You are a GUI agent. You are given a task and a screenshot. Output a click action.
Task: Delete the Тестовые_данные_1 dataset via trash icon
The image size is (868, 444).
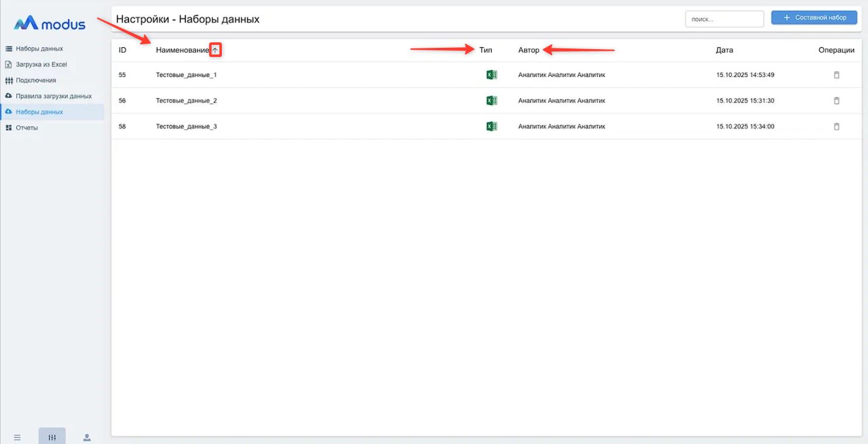[836, 75]
